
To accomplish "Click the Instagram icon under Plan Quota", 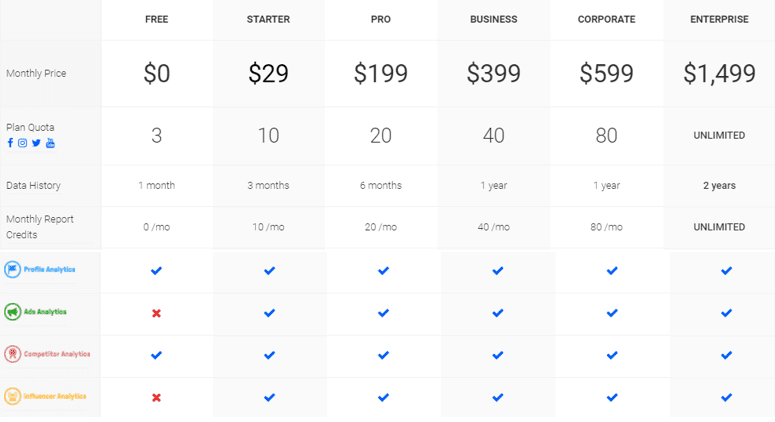I will pos(22,143).
